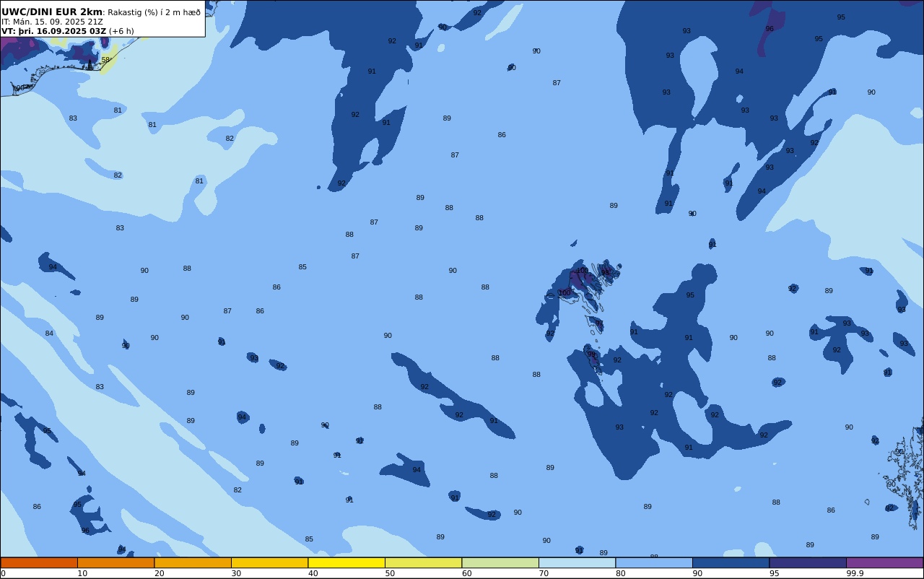Click the '95' tick label on the color scale

click(774, 573)
